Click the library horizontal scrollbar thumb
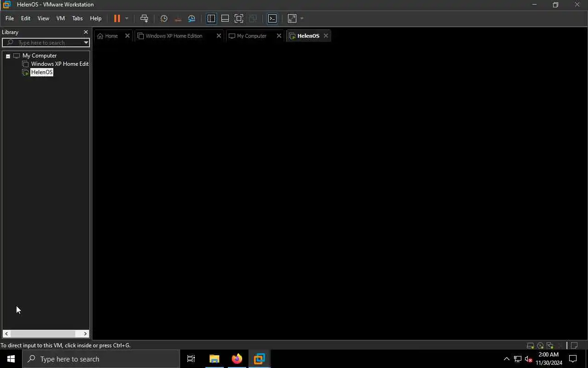The image size is (588, 368). [43, 333]
